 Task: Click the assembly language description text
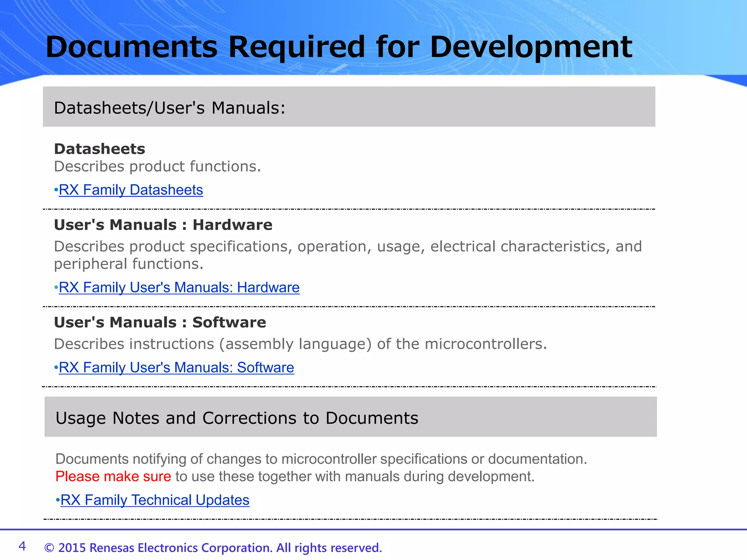(300, 344)
